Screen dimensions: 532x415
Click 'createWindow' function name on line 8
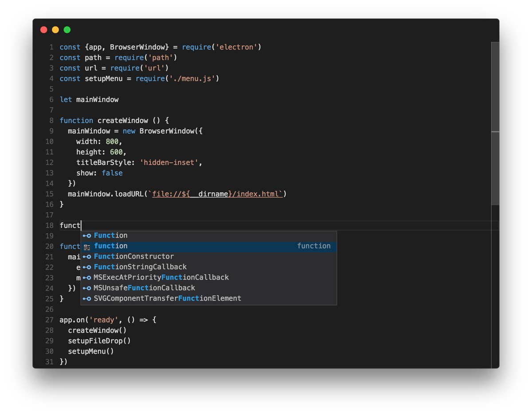pyautogui.click(x=123, y=120)
